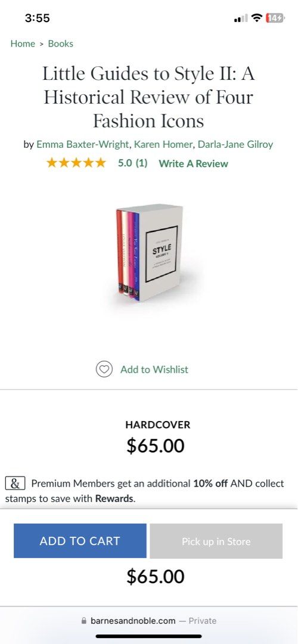
Task: Open author Emma Baxter-Wright's page
Action: (83, 144)
